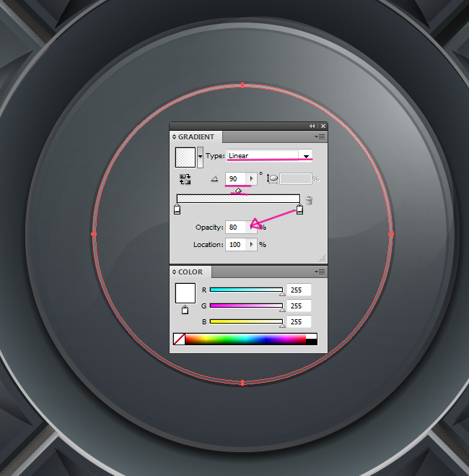Select the Gradient panel tab
The image size is (469, 476).
point(196,137)
